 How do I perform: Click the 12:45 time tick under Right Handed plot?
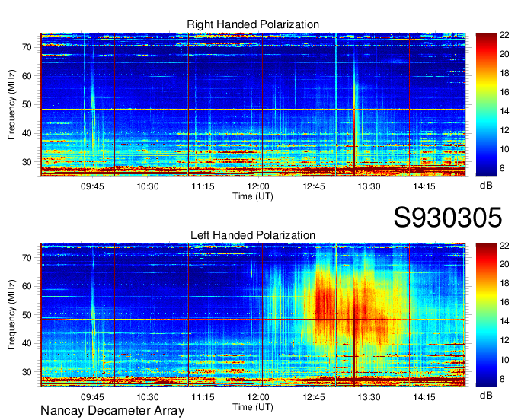click(314, 186)
